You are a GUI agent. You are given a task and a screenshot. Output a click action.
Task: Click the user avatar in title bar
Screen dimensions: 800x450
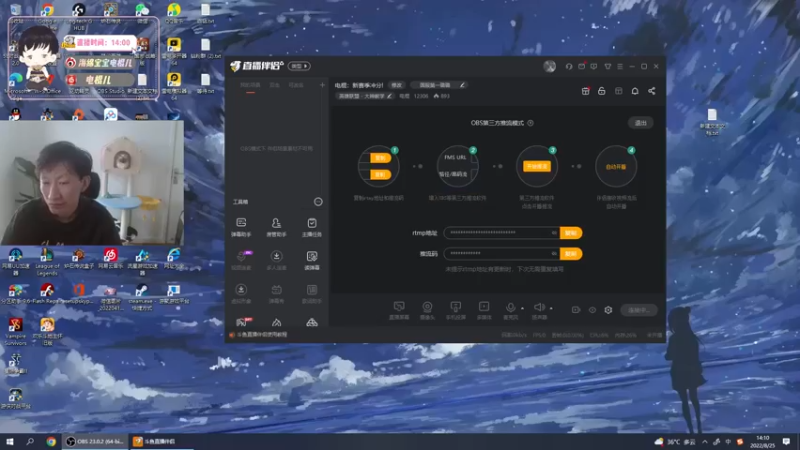549,66
